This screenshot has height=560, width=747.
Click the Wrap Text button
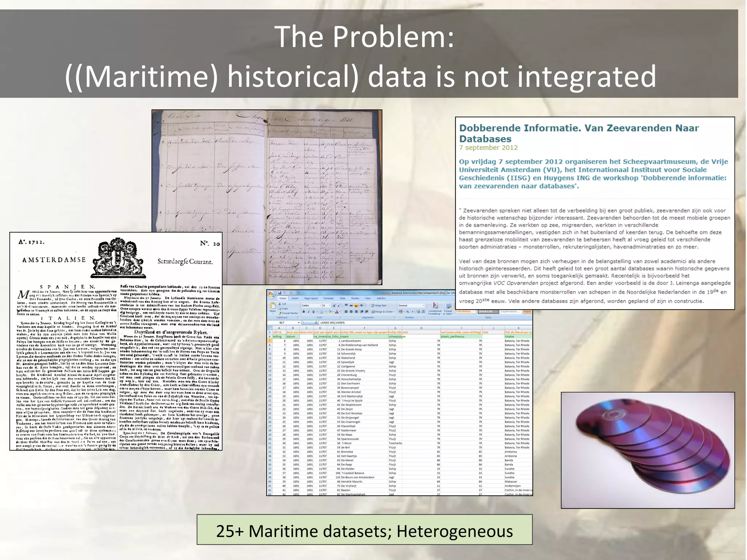(379, 306)
